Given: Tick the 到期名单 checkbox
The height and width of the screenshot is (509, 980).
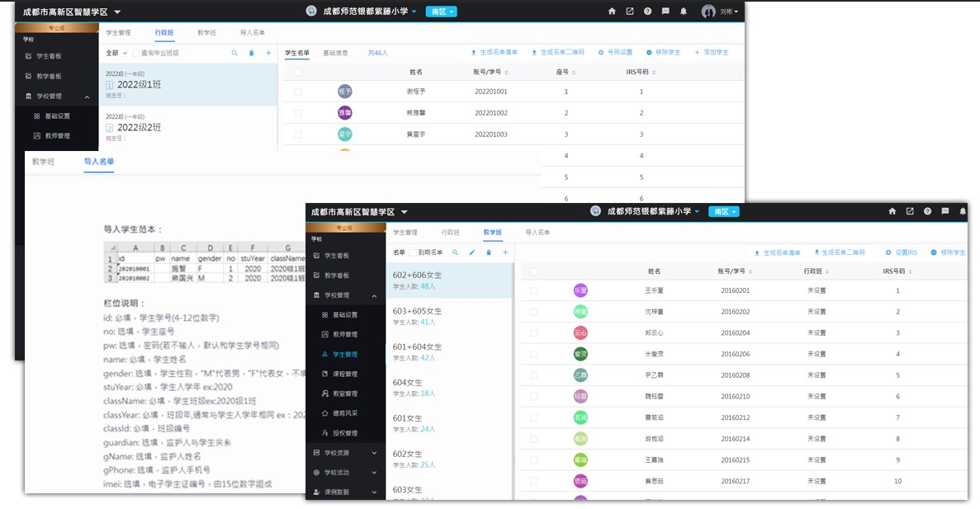Looking at the screenshot, I should click(x=413, y=252).
